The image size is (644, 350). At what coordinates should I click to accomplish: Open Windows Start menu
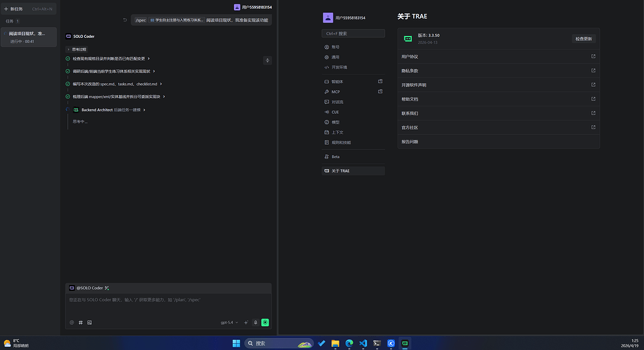coord(236,343)
